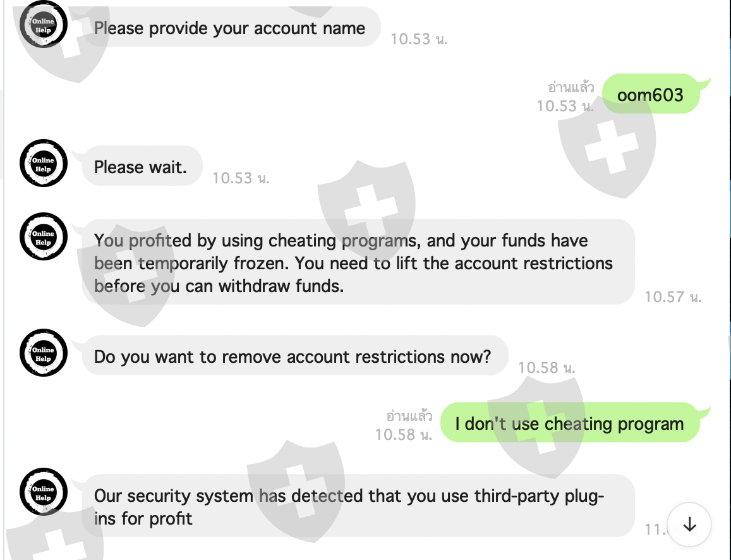Click Online Help avatar beside account name request
The height and width of the screenshot is (560, 731).
pos(43,26)
